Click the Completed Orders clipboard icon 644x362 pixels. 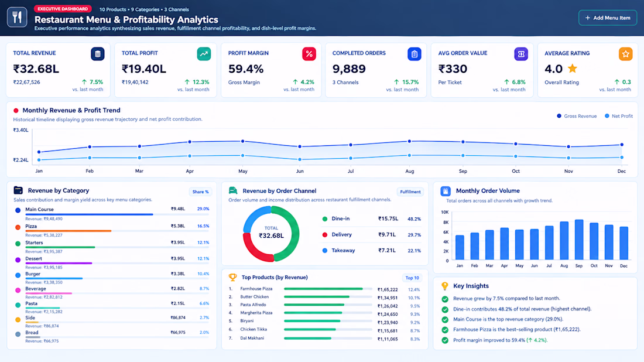[x=414, y=54]
